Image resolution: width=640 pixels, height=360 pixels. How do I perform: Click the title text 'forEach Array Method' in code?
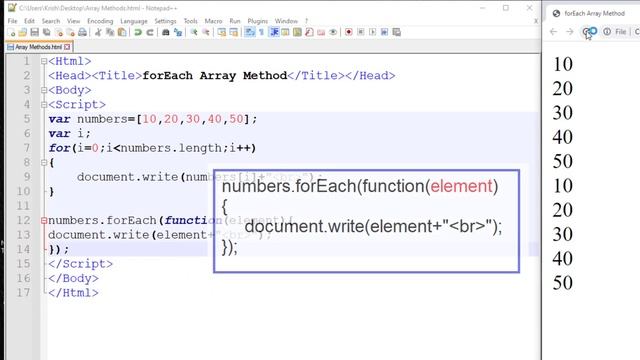tap(215, 76)
